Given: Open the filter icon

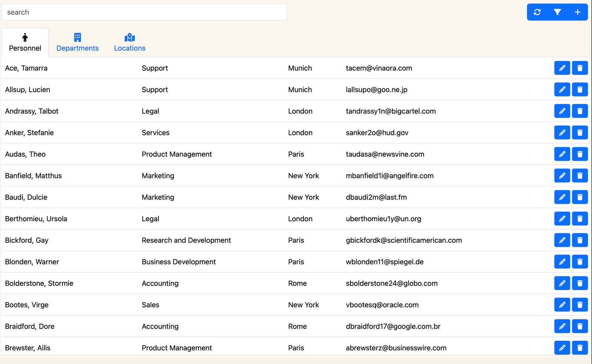Looking at the screenshot, I should point(557,12).
